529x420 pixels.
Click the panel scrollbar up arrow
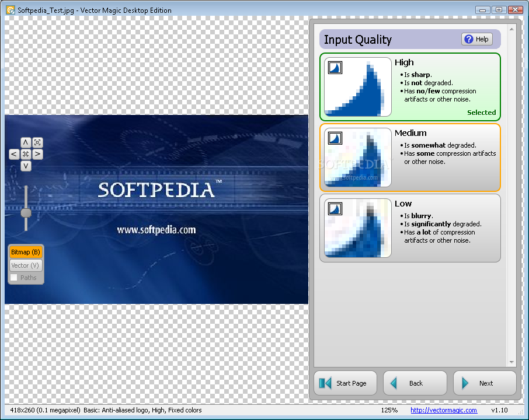pos(511,29)
